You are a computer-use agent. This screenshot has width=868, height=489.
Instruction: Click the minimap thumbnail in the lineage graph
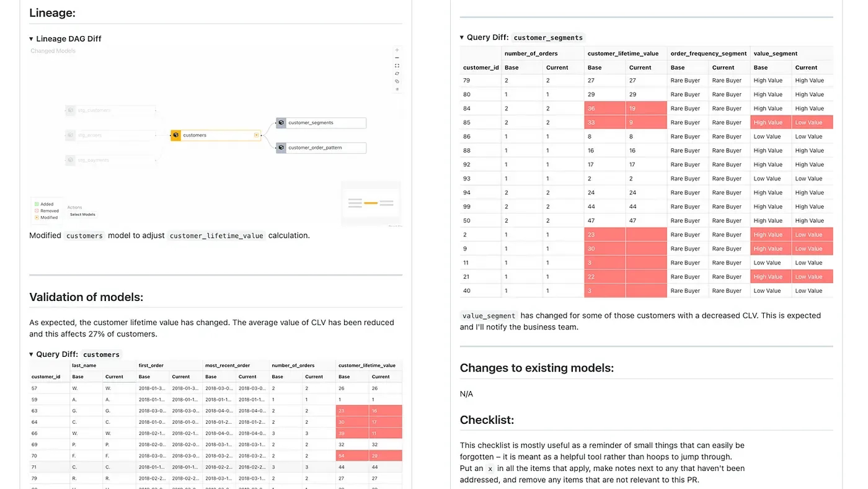coord(371,202)
